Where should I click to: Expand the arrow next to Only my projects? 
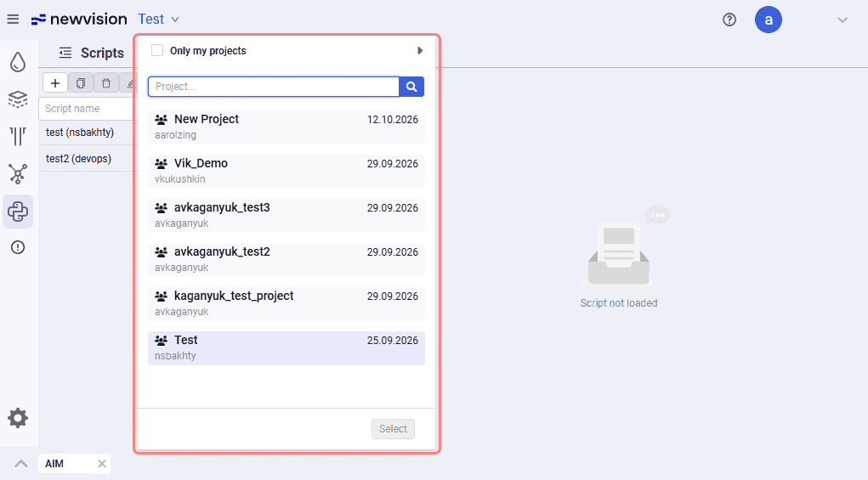coord(420,51)
